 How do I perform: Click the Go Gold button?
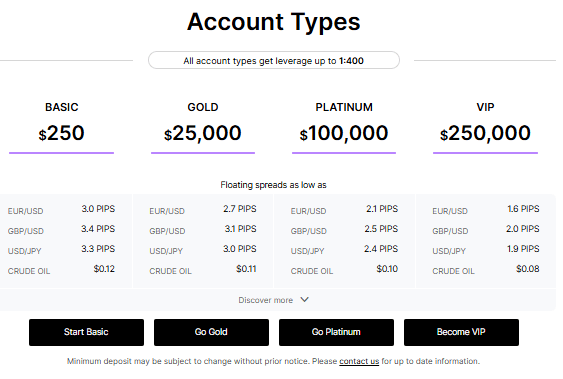coord(211,332)
